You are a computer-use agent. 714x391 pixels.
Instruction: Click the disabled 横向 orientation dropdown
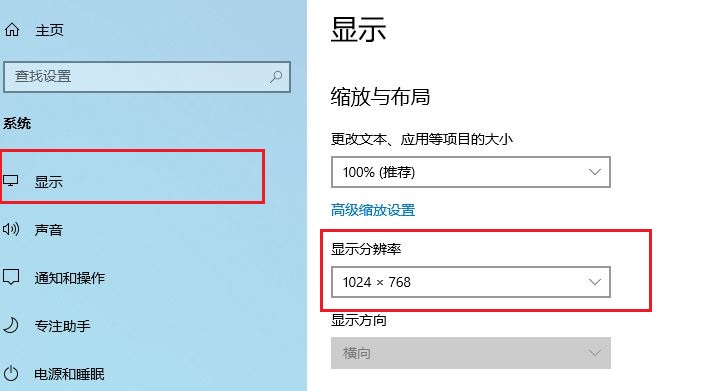coord(470,353)
